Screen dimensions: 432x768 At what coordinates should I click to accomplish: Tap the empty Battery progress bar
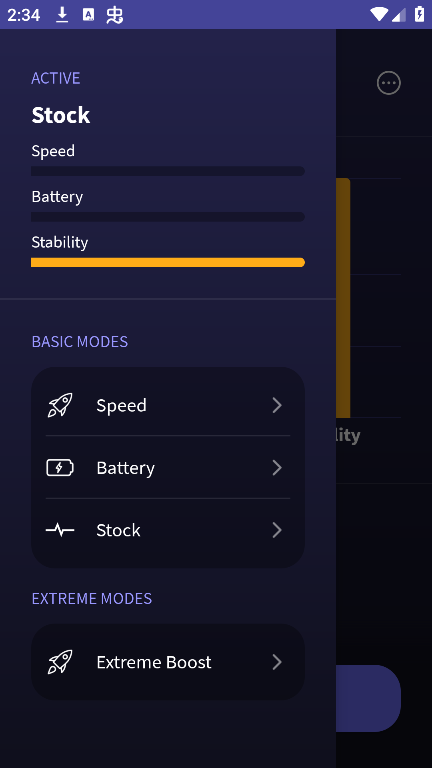[168, 216]
